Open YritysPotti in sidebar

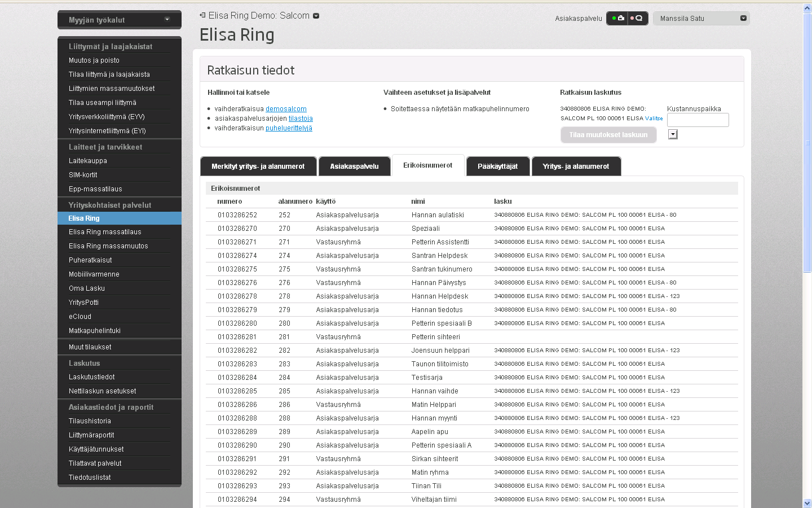[x=83, y=303]
